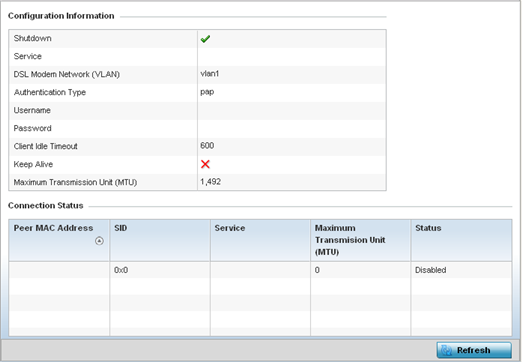This screenshot has width=522, height=362.
Task: Click the vlan1 DSL Modem Network value
Action: [210, 74]
